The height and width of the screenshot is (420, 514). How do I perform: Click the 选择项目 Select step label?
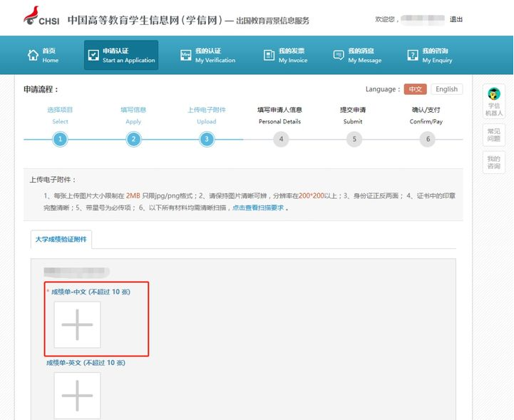60,116
